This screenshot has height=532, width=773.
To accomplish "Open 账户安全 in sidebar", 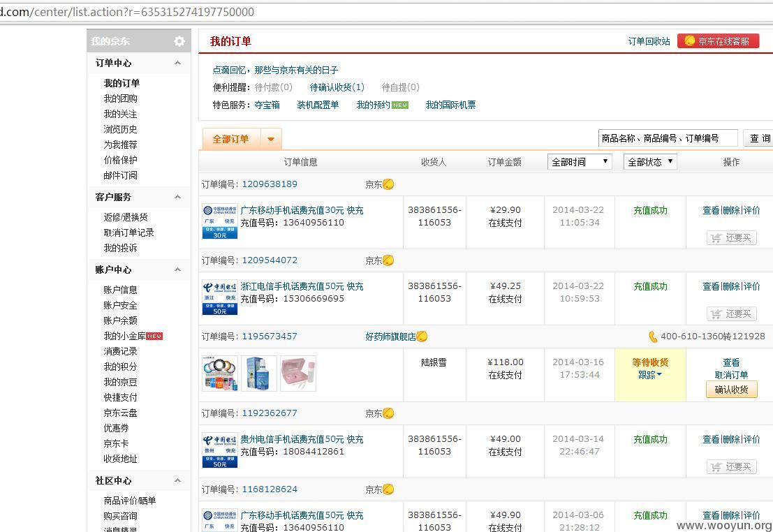I will coord(120,305).
